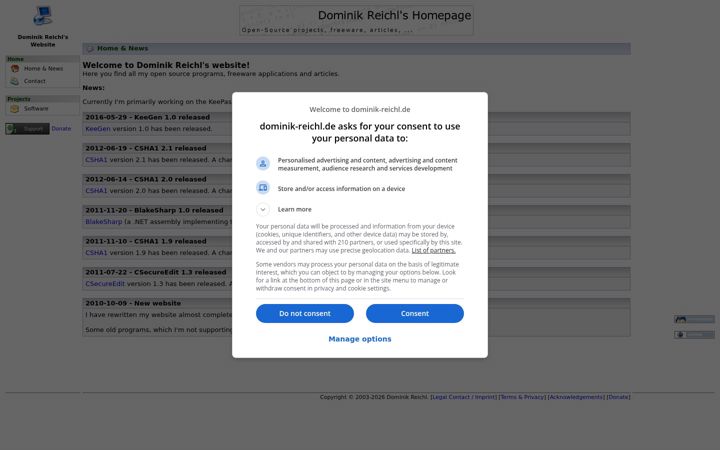
Task: Open the Donate link in the footer
Action: [x=619, y=397]
